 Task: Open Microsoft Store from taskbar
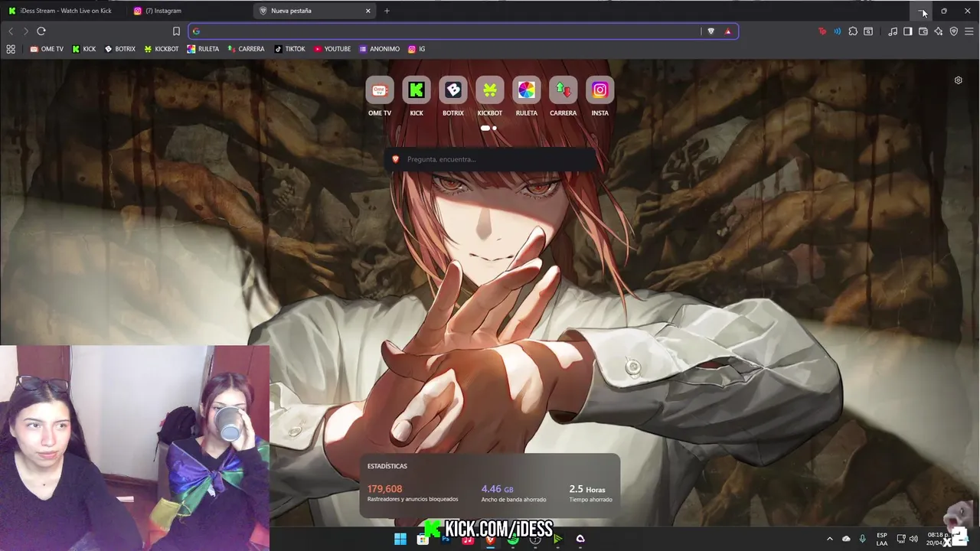click(423, 540)
